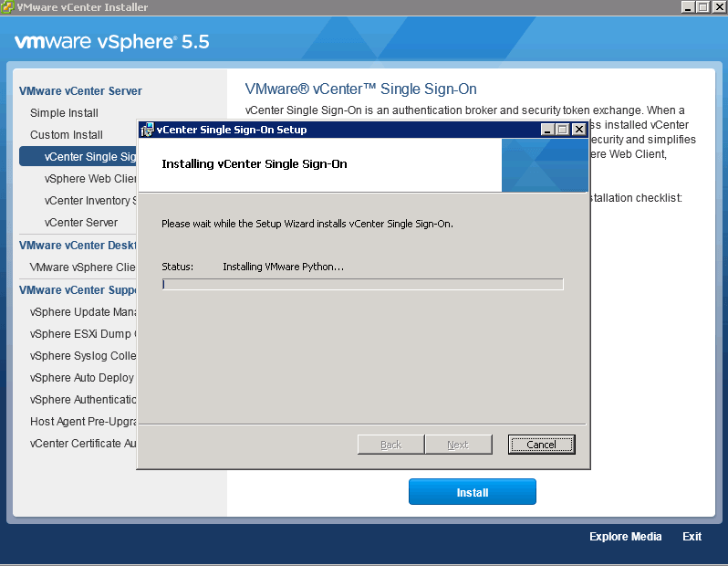Viewport: 728px width, 566px height.
Task: Click the disabled Next button
Action: tap(458, 445)
